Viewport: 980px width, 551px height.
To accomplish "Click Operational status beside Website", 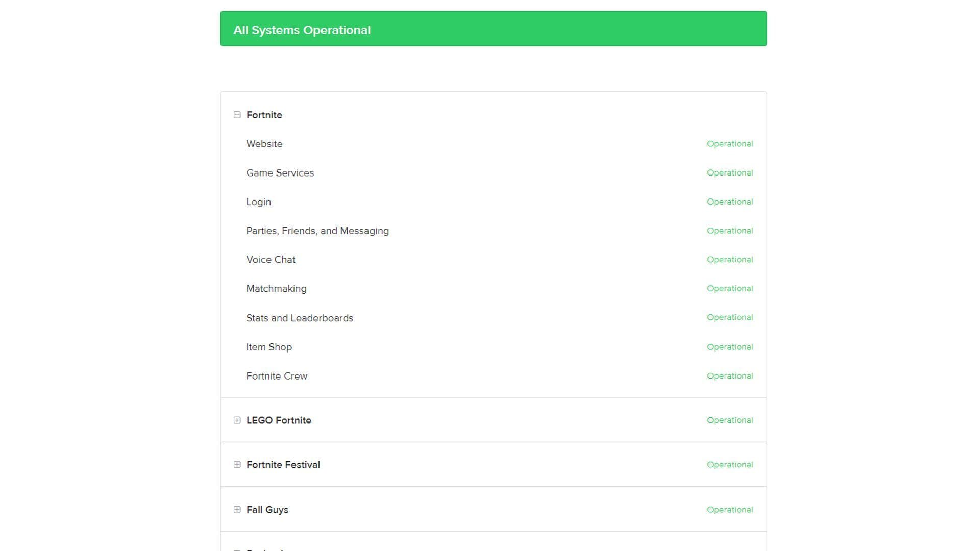I will pos(729,144).
